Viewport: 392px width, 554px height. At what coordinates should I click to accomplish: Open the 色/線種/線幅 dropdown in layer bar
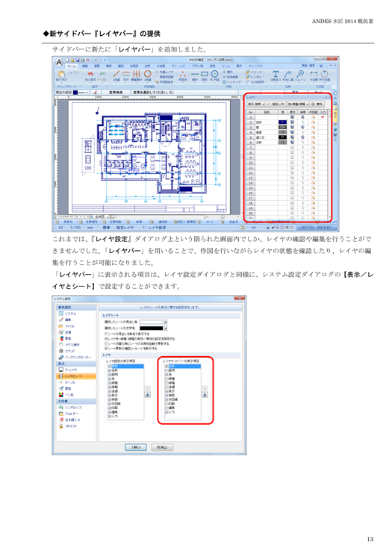298,105
